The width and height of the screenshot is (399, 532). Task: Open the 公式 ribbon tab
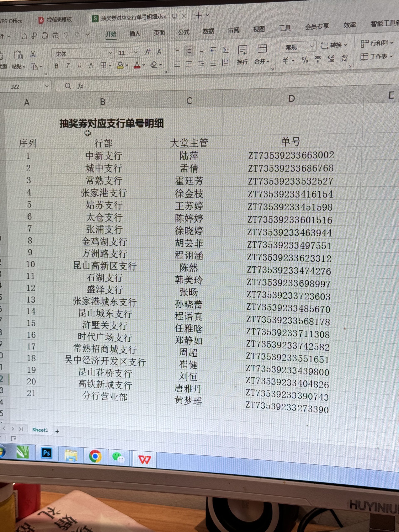(184, 32)
